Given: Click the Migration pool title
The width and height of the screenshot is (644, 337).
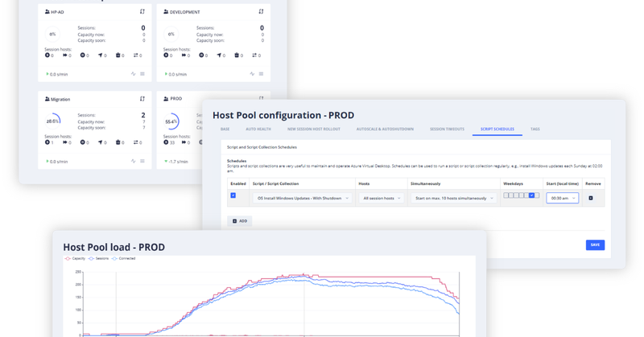Looking at the screenshot, I should (60, 100).
